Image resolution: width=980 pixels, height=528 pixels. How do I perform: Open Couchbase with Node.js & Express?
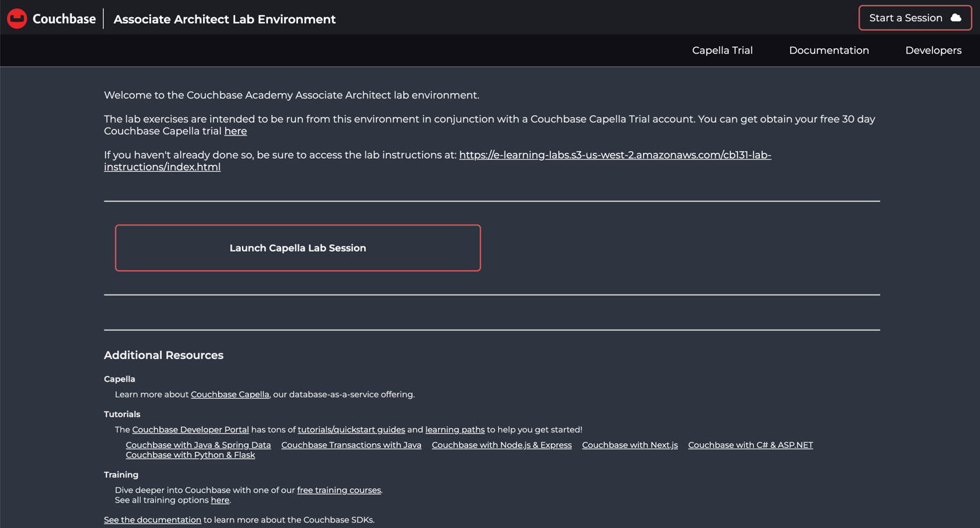click(x=502, y=445)
